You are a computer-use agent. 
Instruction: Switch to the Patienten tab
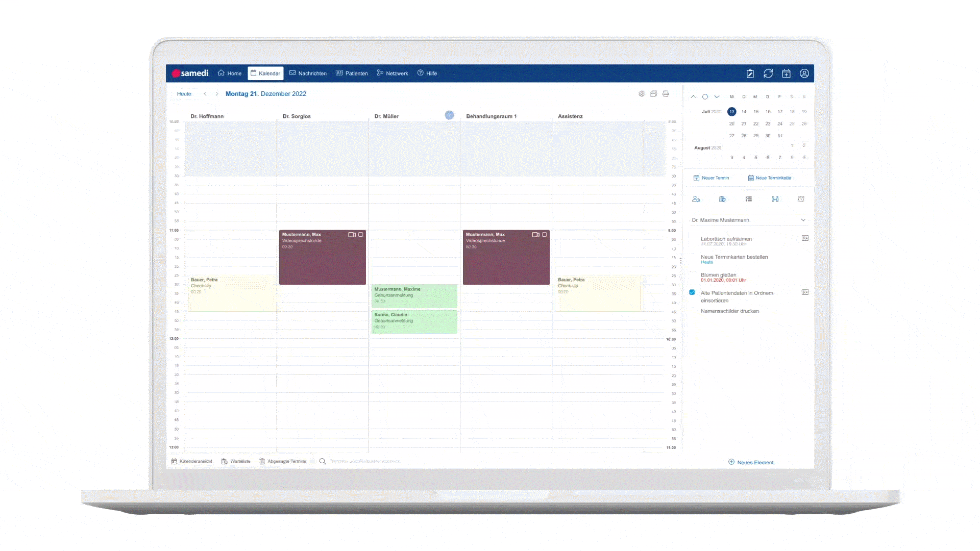[352, 73]
